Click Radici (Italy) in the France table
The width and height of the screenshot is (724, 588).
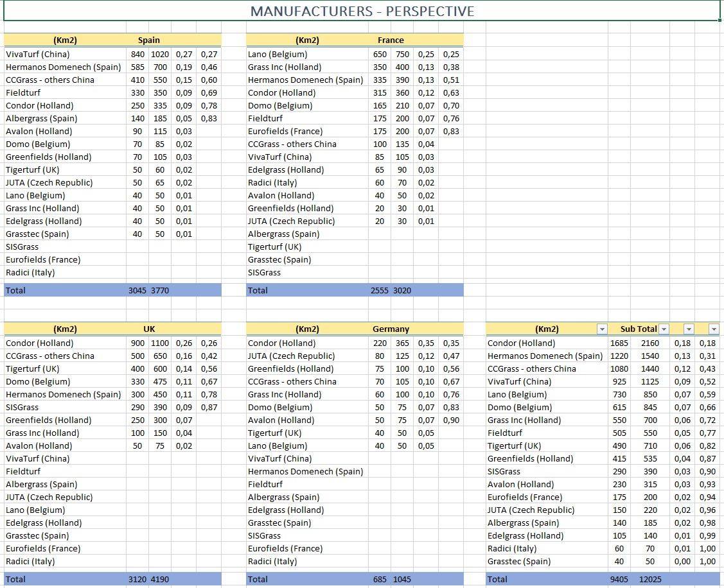(x=272, y=182)
